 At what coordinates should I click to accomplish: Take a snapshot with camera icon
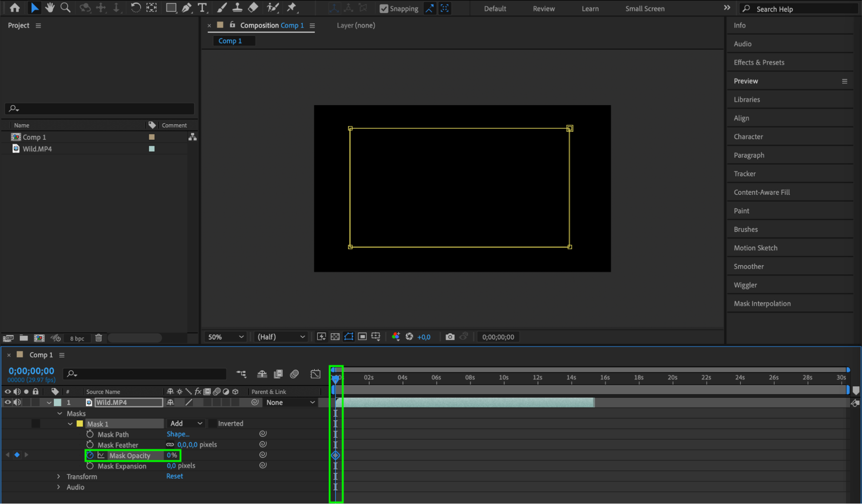450,337
